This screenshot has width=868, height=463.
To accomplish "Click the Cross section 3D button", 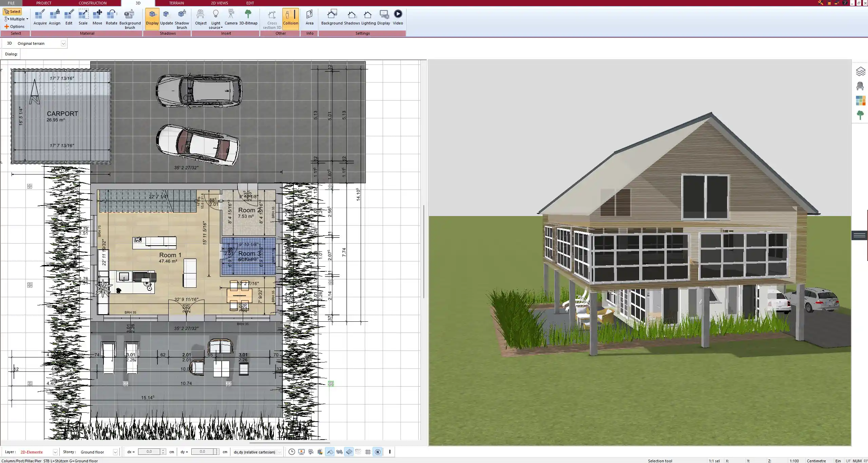I will [272, 19].
